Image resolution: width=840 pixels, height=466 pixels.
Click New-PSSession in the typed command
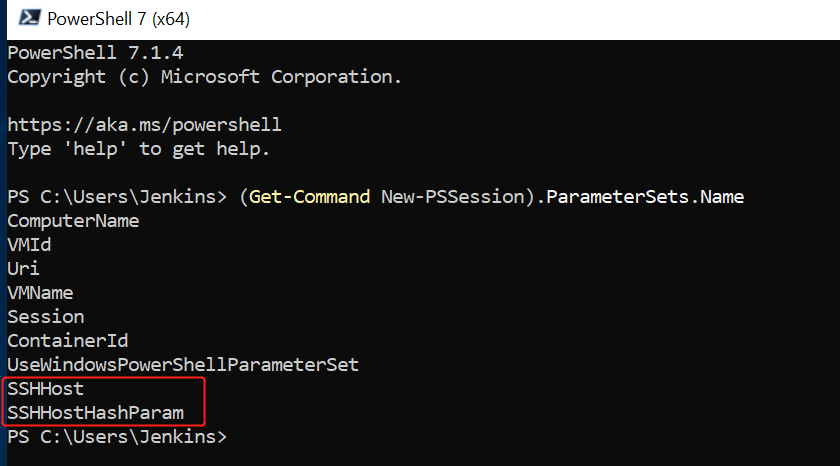point(450,197)
